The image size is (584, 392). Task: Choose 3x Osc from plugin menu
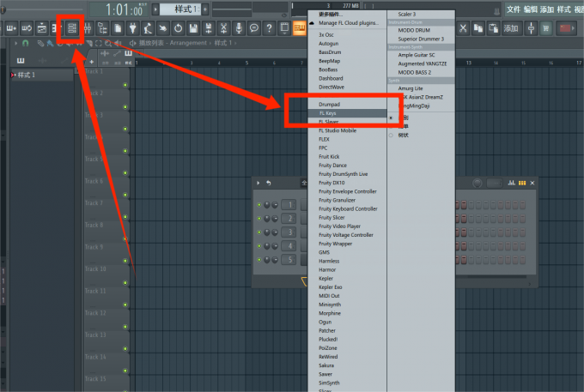(x=348, y=34)
